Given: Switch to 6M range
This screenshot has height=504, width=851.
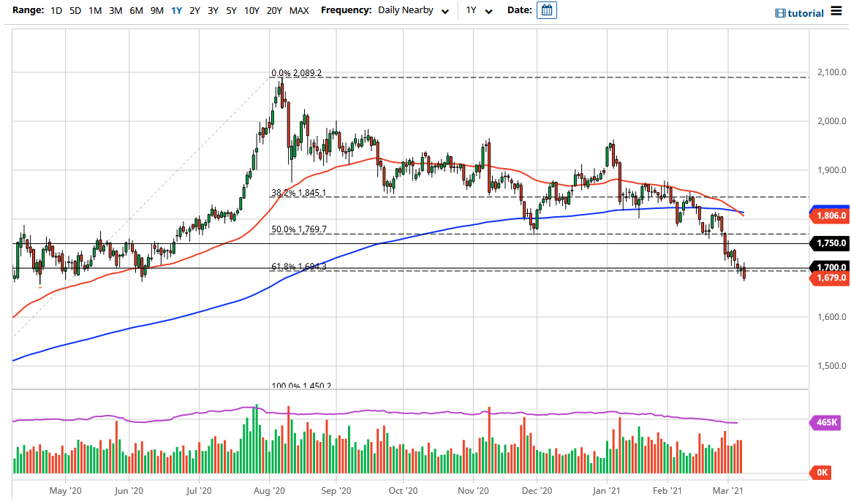Looking at the screenshot, I should tap(136, 10).
